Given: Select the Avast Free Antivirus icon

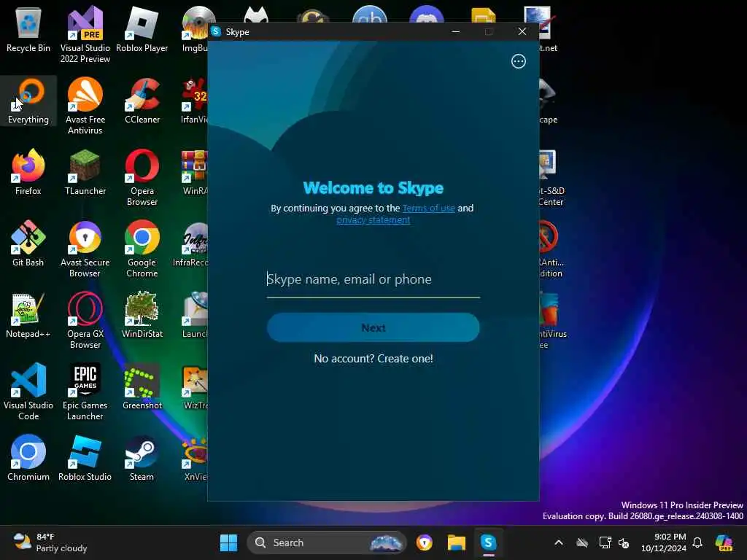Looking at the screenshot, I should click(x=85, y=106).
